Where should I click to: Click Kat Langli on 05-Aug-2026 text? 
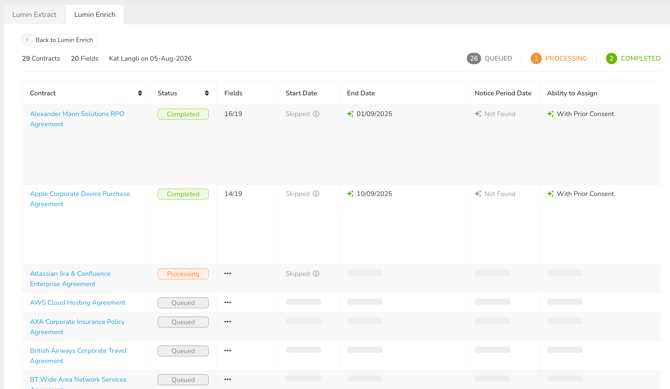(150, 59)
